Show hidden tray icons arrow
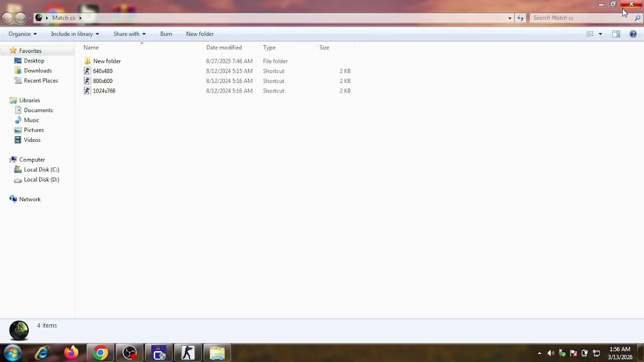The image size is (644, 362). [539, 353]
